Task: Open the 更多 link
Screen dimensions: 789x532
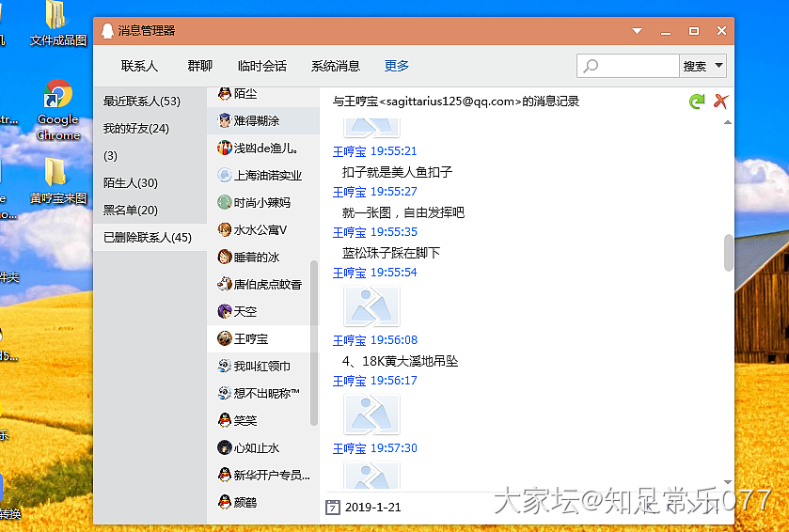Action: point(397,66)
